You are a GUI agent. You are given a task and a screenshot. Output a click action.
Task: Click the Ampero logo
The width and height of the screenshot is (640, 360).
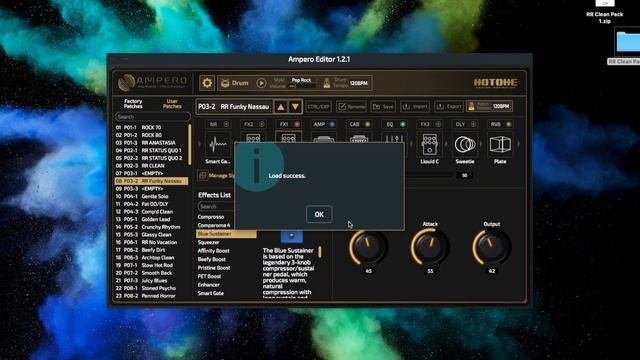click(x=153, y=82)
